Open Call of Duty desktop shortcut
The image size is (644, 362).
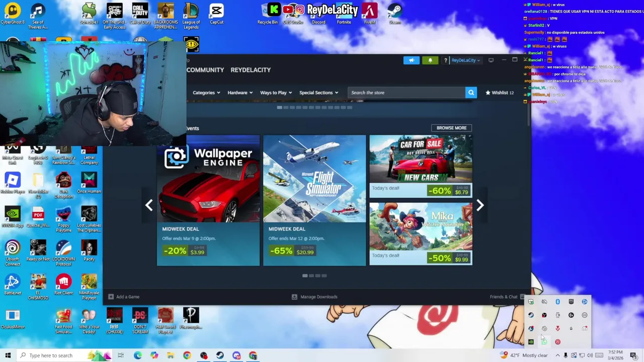tap(140, 14)
